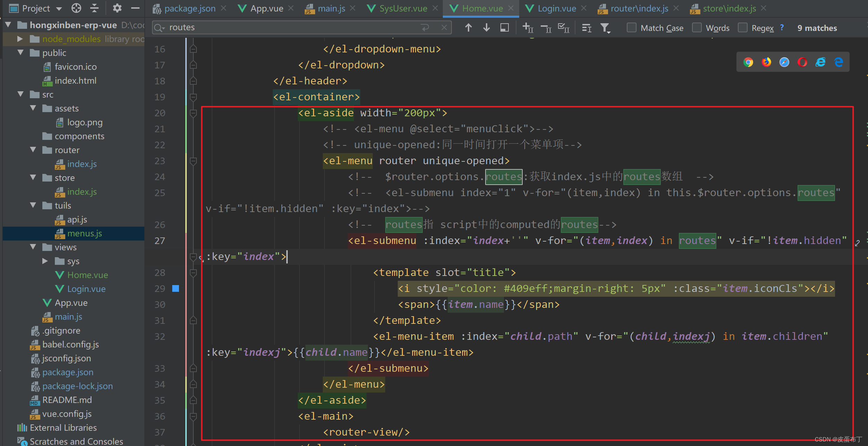The height and width of the screenshot is (446, 868).
Task: Click the replace in file icon
Action: click(504, 28)
